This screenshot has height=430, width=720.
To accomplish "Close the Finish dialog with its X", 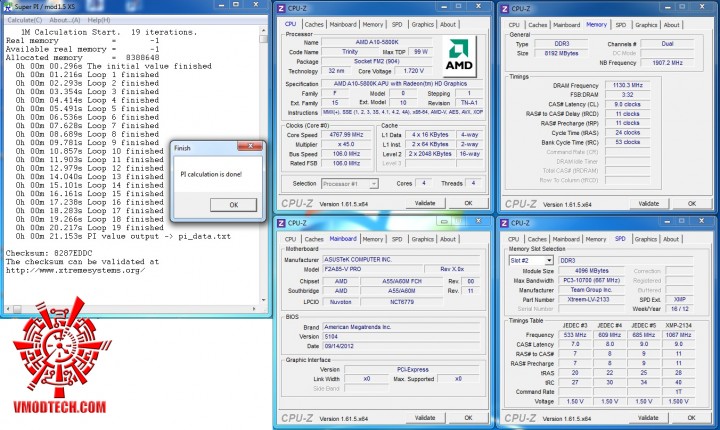I will coord(250,146).
